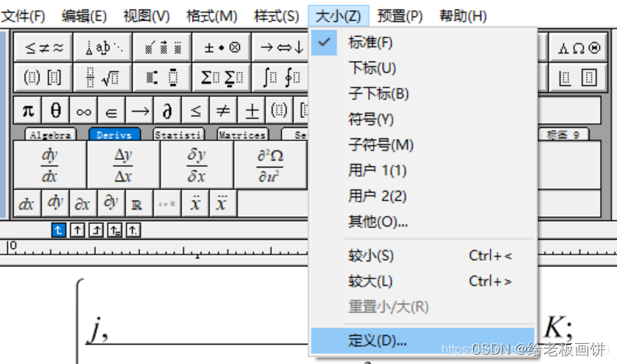Insert the dy/dx derivative expression
Image resolution: width=617 pixels, height=364 pixels.
pos(50,165)
